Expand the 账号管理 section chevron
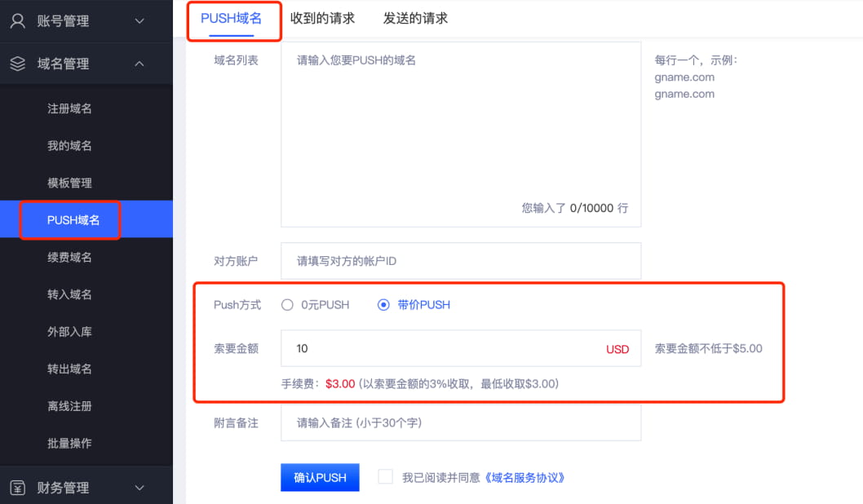Image resolution: width=863 pixels, height=504 pixels. (139, 21)
